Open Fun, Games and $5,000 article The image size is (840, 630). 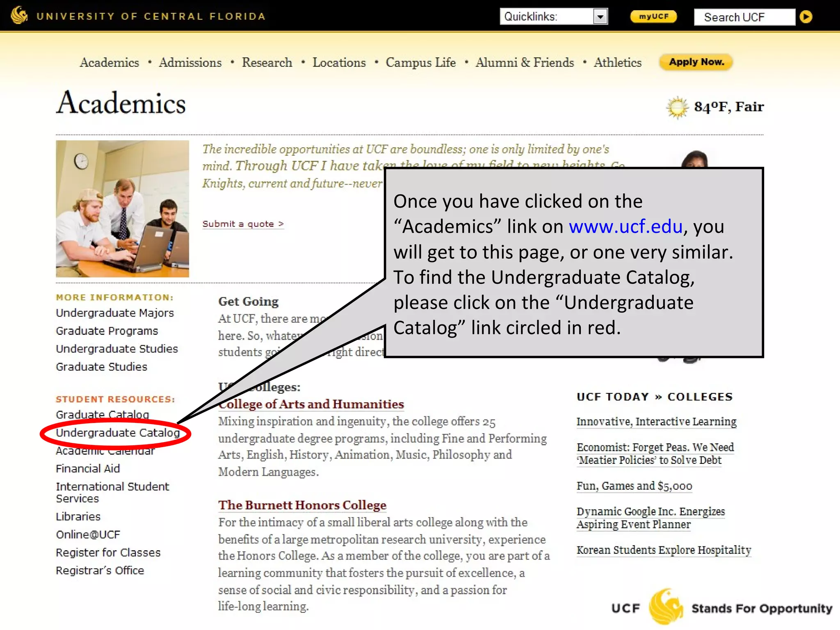635,486
